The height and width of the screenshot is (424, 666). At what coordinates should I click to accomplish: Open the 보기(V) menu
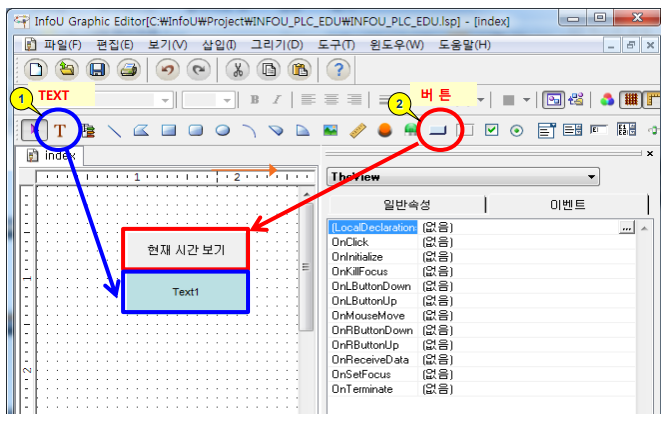click(167, 45)
